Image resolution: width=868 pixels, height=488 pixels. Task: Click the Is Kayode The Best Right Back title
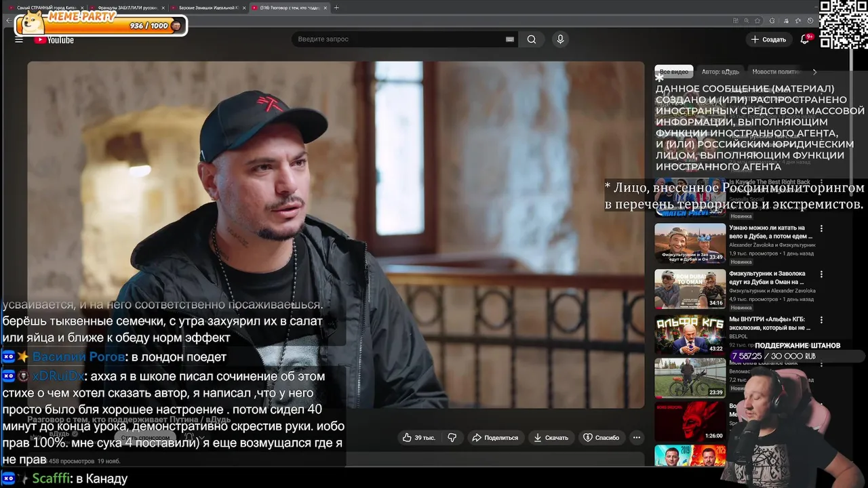click(x=770, y=182)
